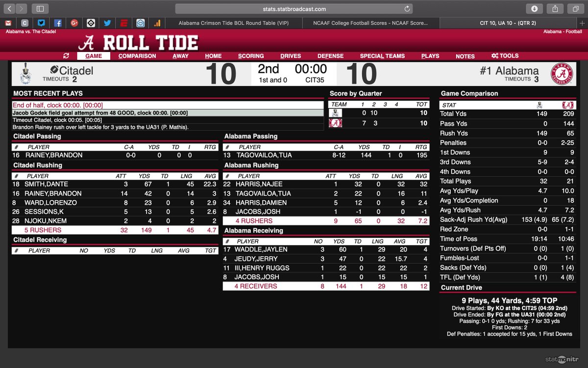588x368 pixels.
Task: Click the Citadel mascot logo in scoreboard
Action: [24, 75]
